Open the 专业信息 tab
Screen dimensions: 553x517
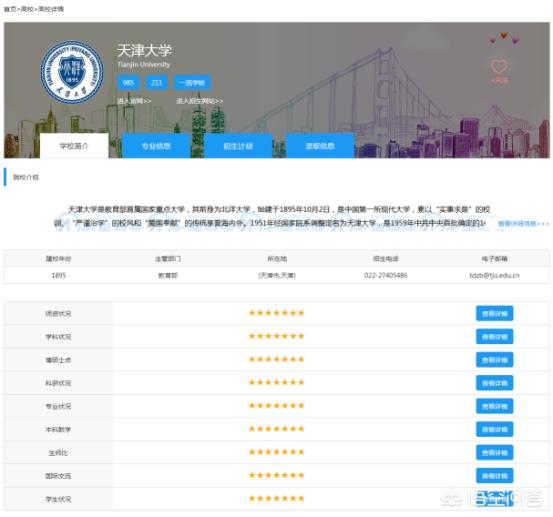[x=156, y=146]
